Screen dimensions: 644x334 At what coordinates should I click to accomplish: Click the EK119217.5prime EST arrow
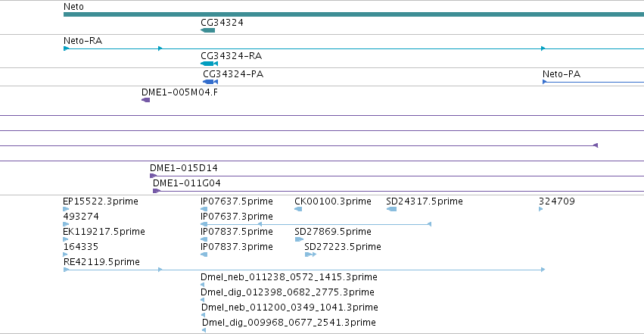pos(66,239)
